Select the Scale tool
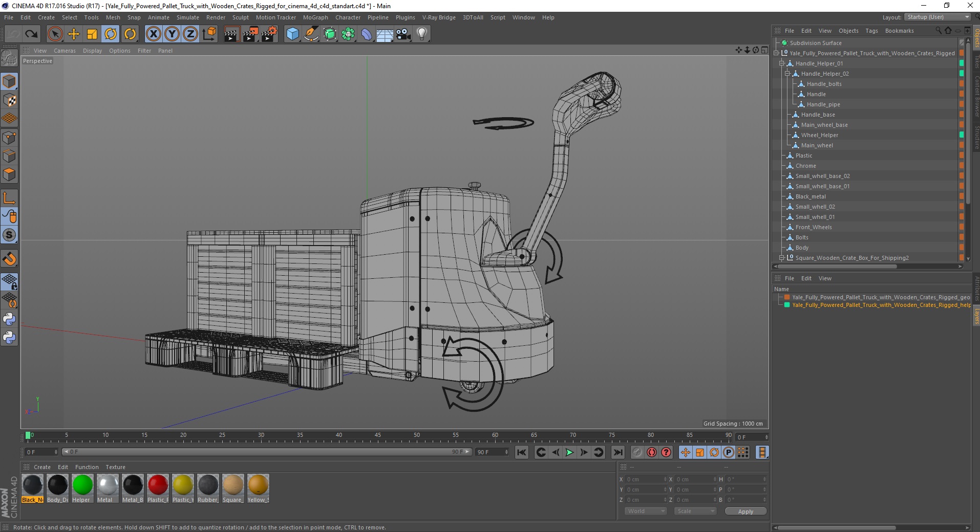Image resolution: width=980 pixels, height=532 pixels. (92, 34)
